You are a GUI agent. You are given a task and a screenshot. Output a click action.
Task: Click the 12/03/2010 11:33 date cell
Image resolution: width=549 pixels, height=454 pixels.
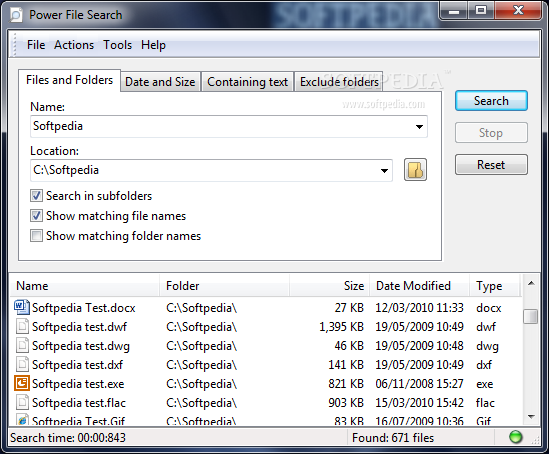click(x=419, y=308)
